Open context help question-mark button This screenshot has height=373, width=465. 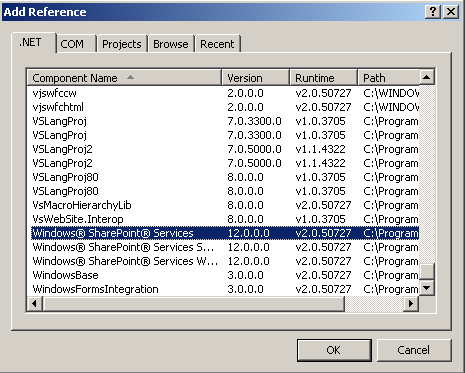pyautogui.click(x=433, y=12)
